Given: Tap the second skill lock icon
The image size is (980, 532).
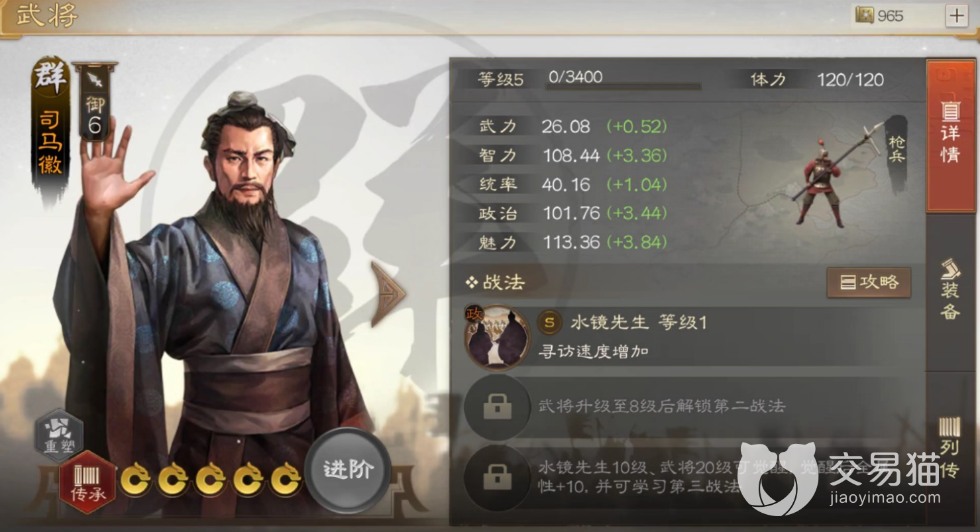Looking at the screenshot, I should 497,407.
